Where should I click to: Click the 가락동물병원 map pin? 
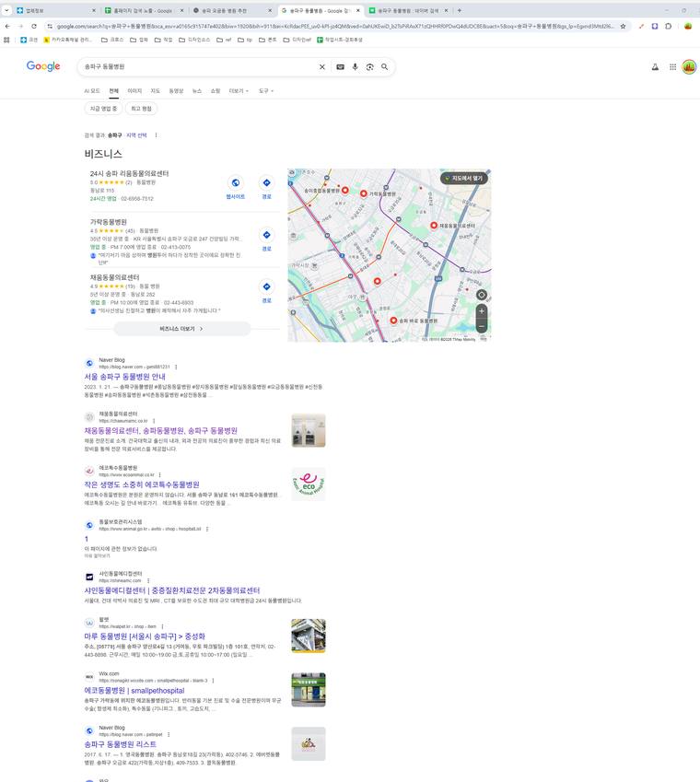coord(364,193)
